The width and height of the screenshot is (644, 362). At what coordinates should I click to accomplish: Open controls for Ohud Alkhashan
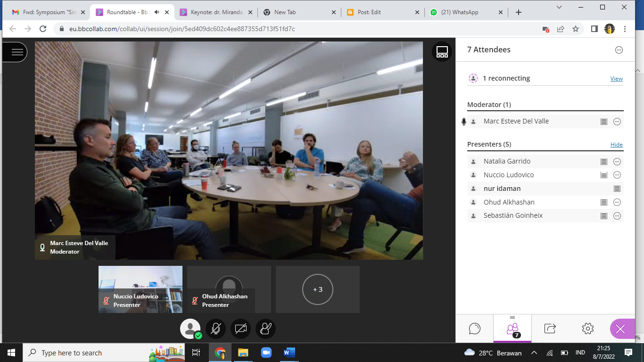pos(617,203)
